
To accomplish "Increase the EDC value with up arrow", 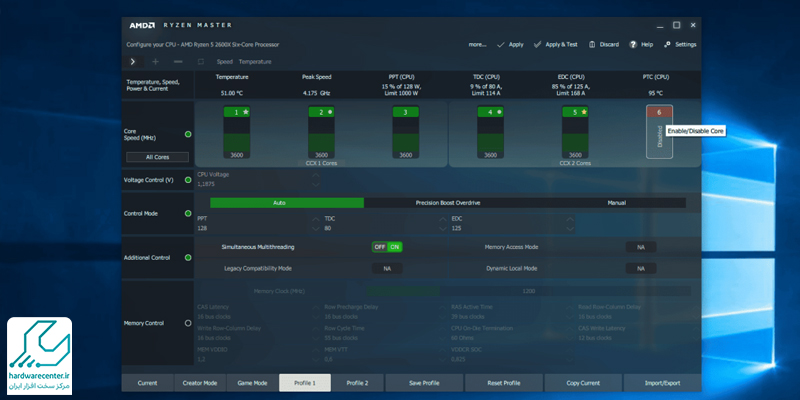I will [x=570, y=219].
